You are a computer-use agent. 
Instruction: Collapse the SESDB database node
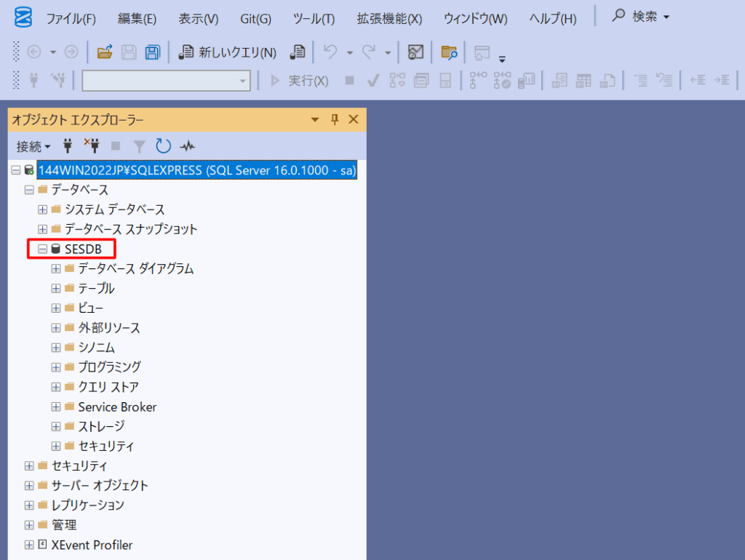coord(43,249)
